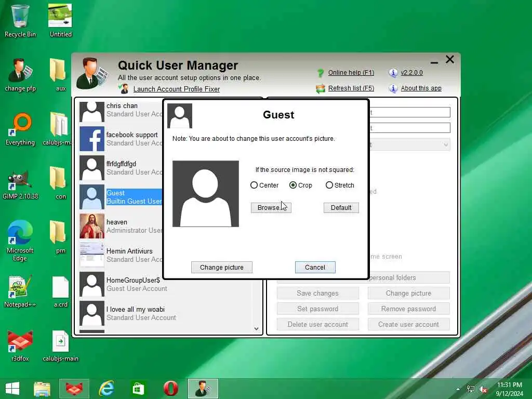Select the heaven user avatar
Viewport: 532px width, 399px height.
click(x=91, y=226)
